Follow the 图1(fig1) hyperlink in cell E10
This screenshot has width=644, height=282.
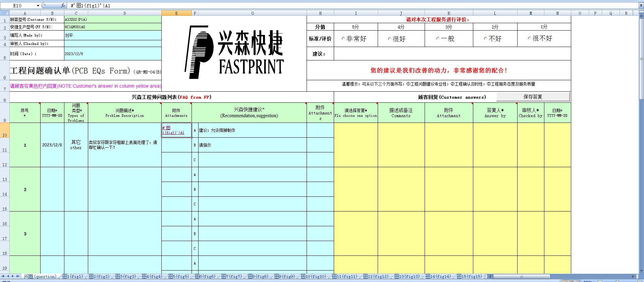173,130
